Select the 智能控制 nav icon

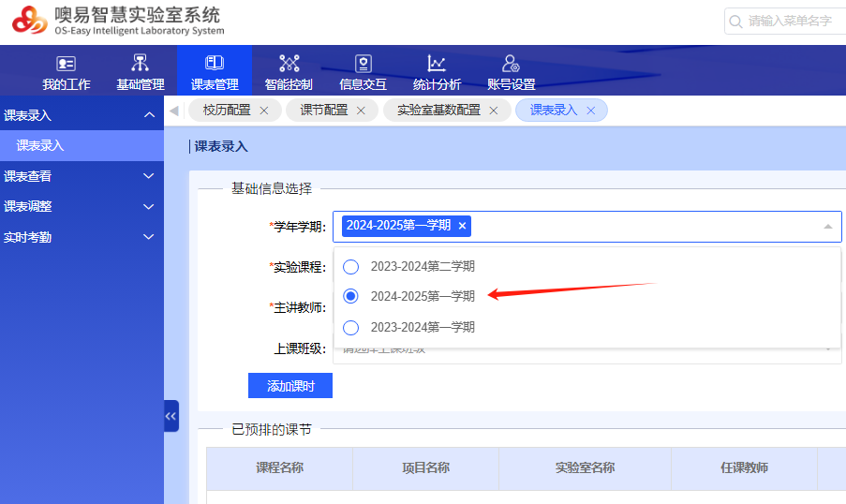[289, 64]
